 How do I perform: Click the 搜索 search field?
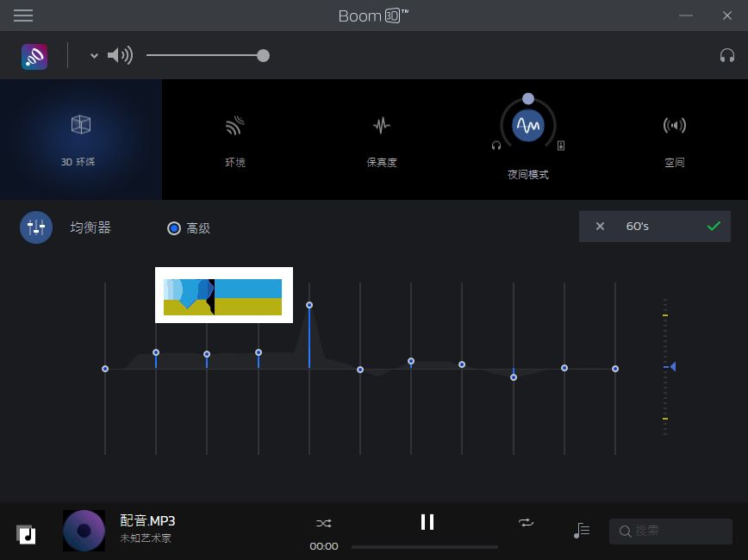[670, 531]
